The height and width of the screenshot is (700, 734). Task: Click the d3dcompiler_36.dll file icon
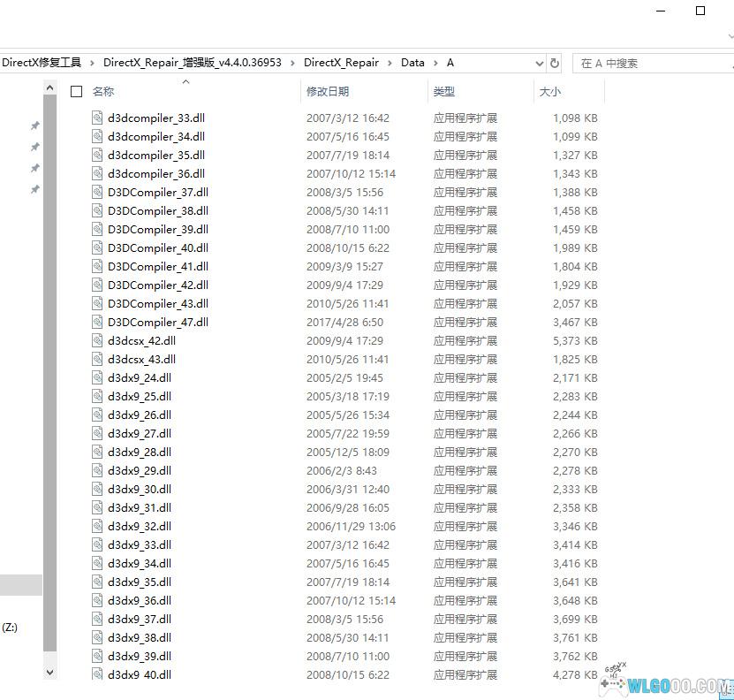point(96,173)
